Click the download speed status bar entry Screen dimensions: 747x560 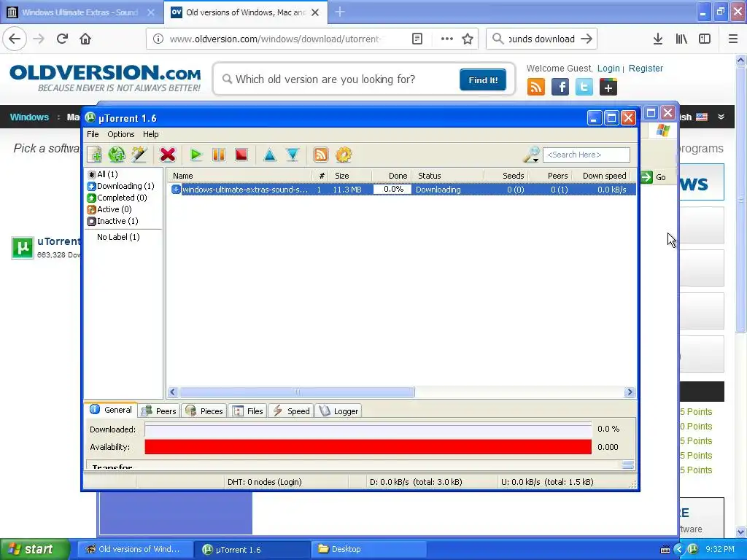[x=416, y=482]
